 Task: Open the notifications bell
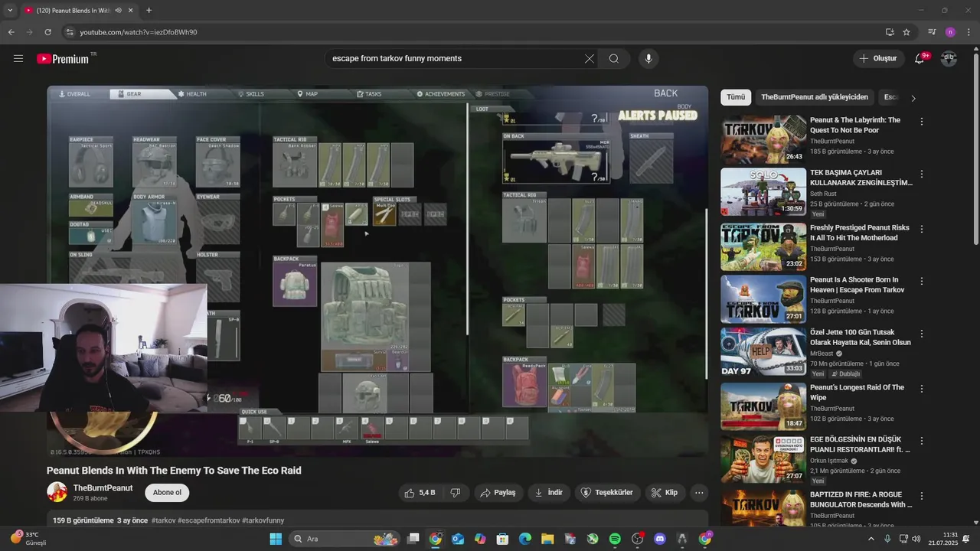tap(920, 58)
